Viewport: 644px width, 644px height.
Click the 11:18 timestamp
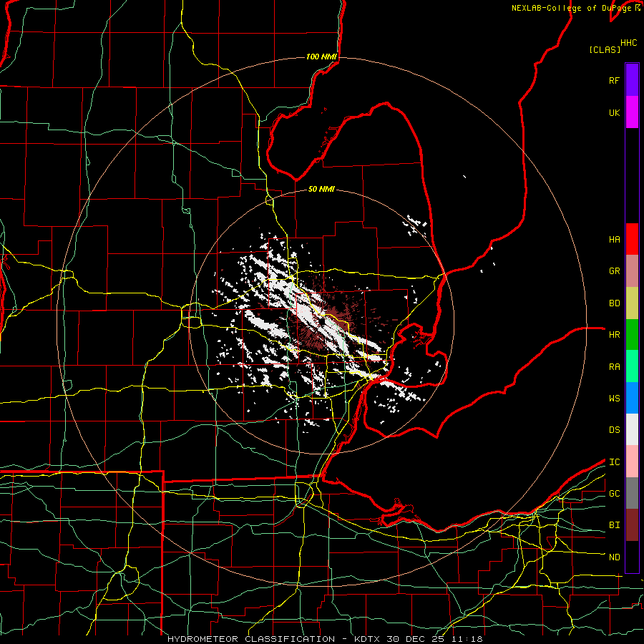pos(467,639)
